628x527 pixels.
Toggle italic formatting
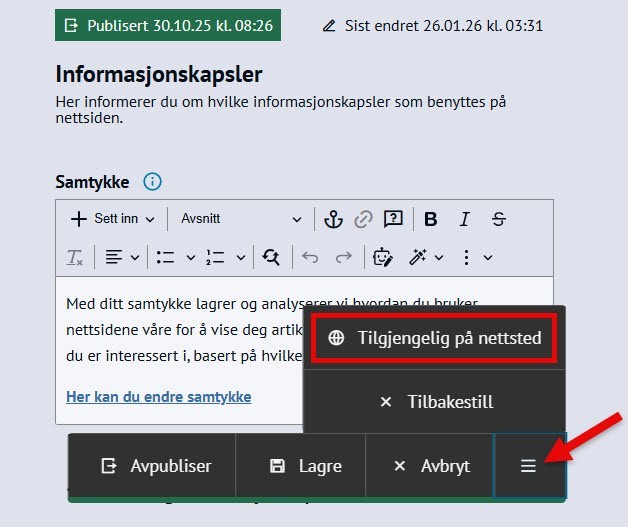(464, 219)
